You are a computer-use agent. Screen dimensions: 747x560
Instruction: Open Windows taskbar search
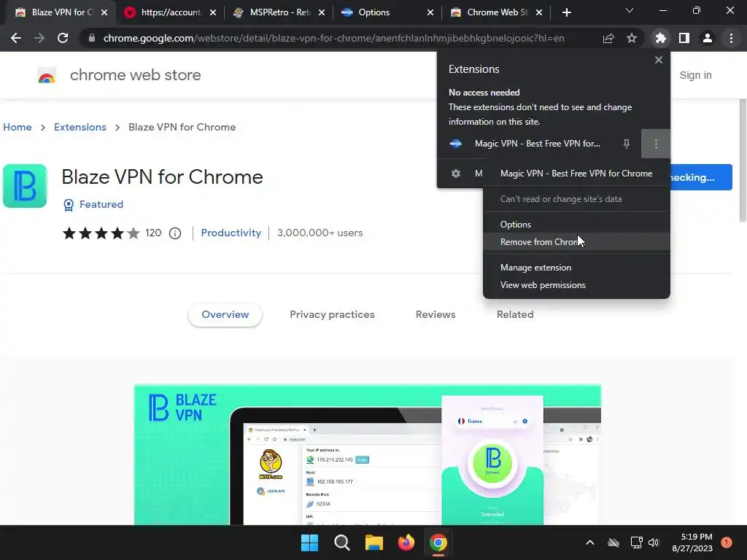[341, 542]
